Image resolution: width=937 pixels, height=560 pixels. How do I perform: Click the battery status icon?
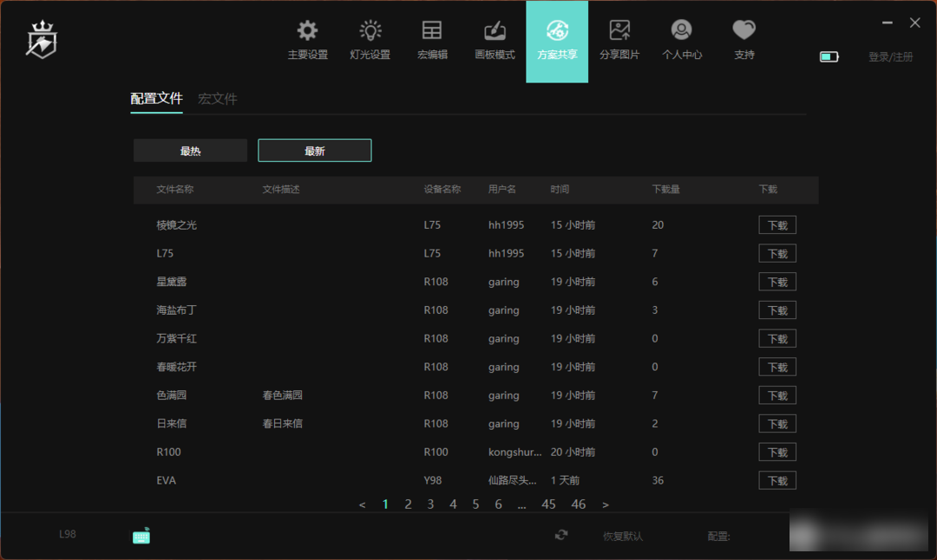point(829,56)
